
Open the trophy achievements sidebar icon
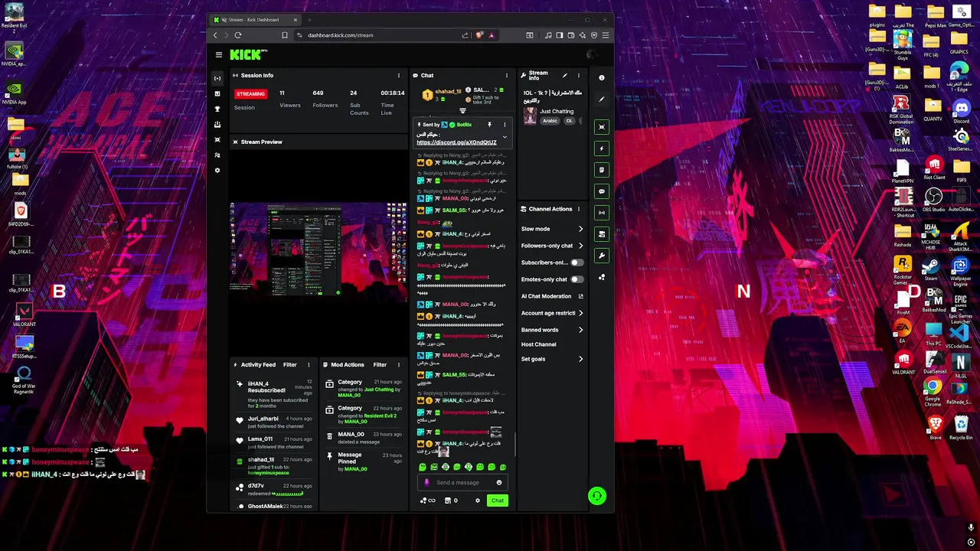coord(217,109)
